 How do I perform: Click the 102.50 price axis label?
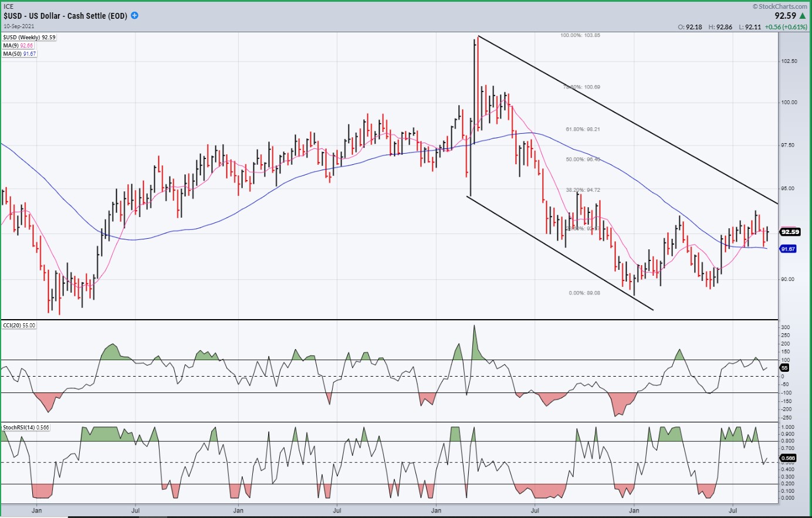(x=789, y=61)
